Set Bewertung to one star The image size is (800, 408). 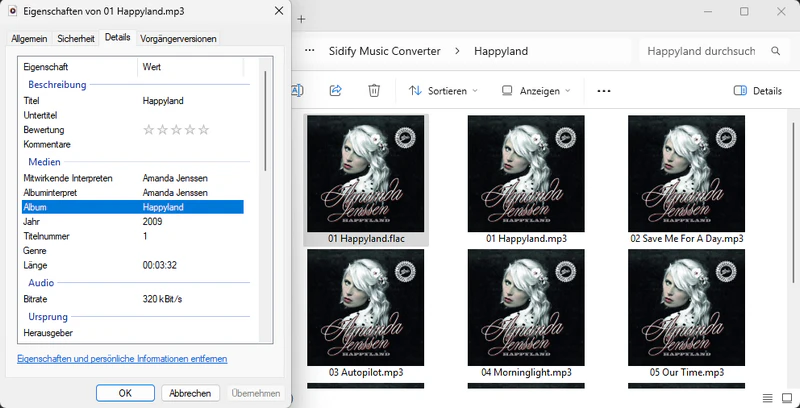point(148,130)
